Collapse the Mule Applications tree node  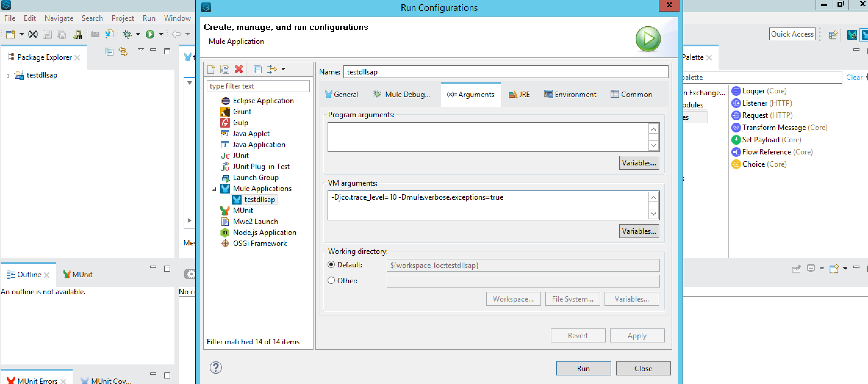point(214,189)
